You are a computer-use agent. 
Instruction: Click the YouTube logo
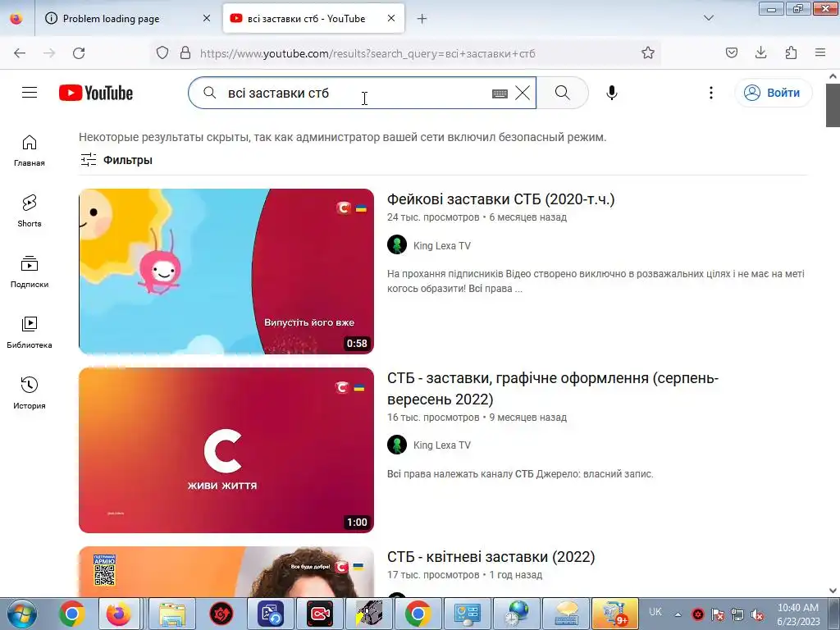(x=96, y=93)
